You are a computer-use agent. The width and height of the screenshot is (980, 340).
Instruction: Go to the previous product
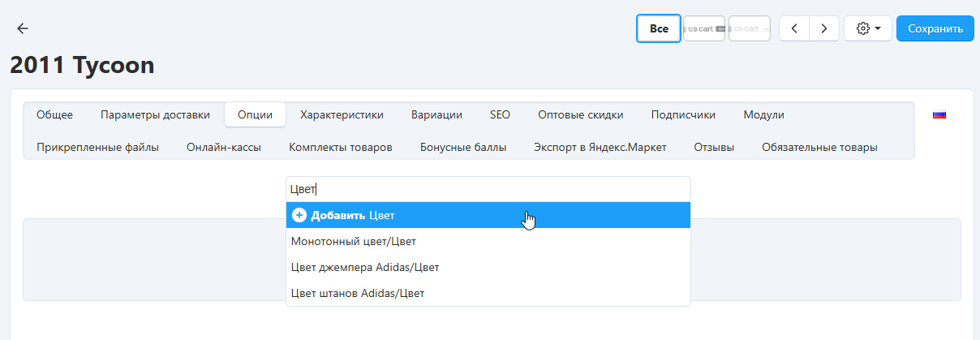[x=794, y=28]
